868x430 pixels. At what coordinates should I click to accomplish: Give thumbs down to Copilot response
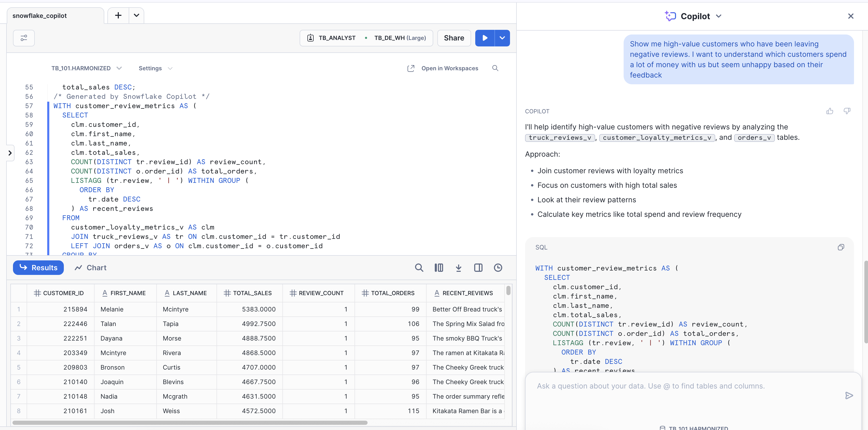click(847, 111)
